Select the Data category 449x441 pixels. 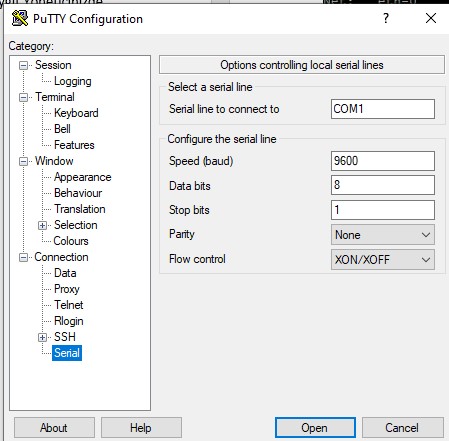click(65, 273)
